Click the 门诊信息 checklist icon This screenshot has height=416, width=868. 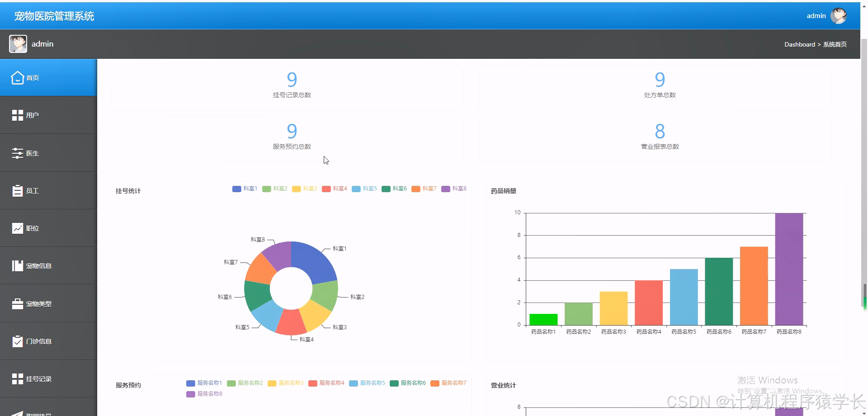[17, 341]
